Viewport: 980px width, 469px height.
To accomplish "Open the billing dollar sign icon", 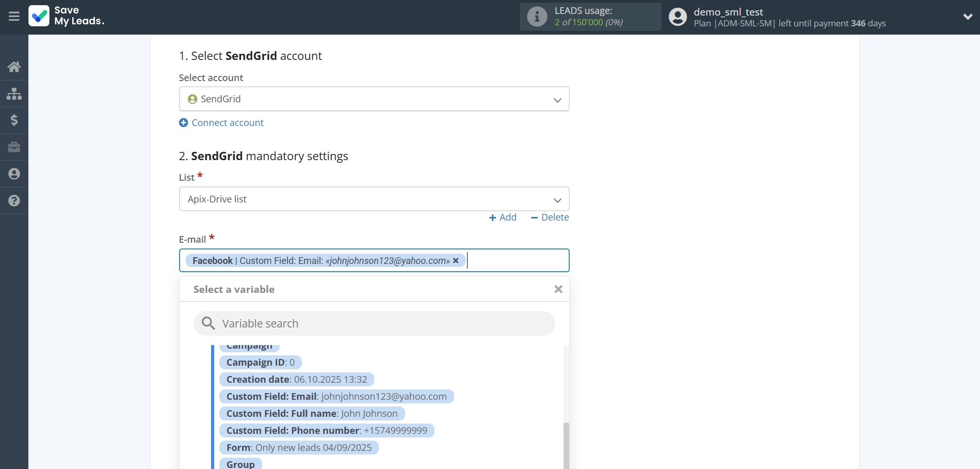I will click(x=14, y=120).
